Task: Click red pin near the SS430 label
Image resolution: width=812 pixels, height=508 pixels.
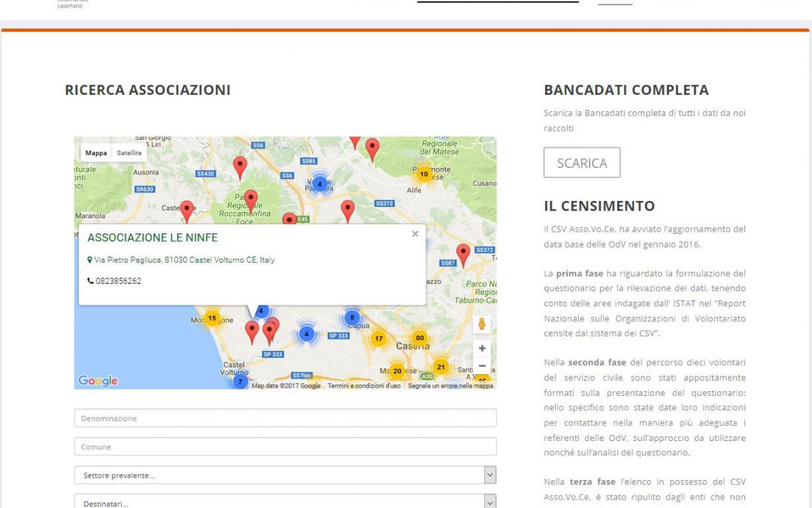Action: pyautogui.click(x=240, y=168)
